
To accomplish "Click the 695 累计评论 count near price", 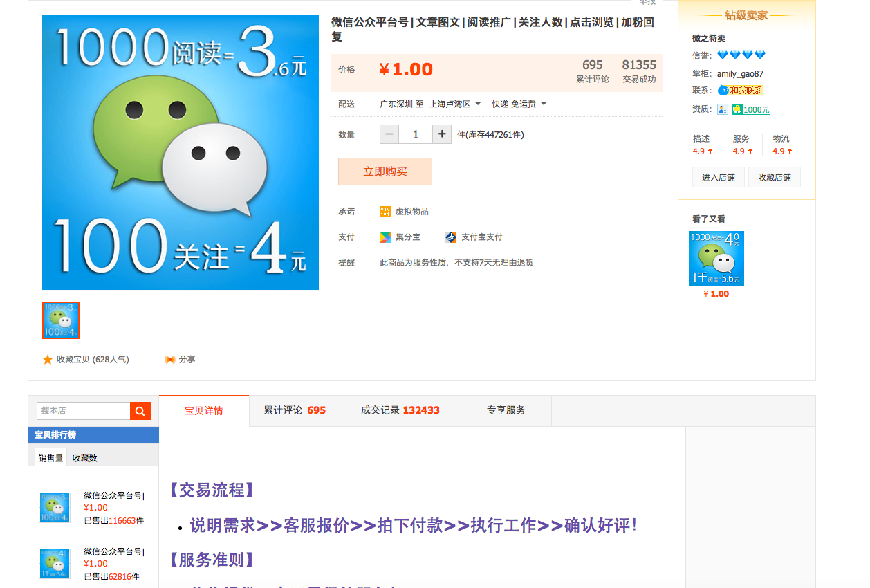I will point(593,72).
